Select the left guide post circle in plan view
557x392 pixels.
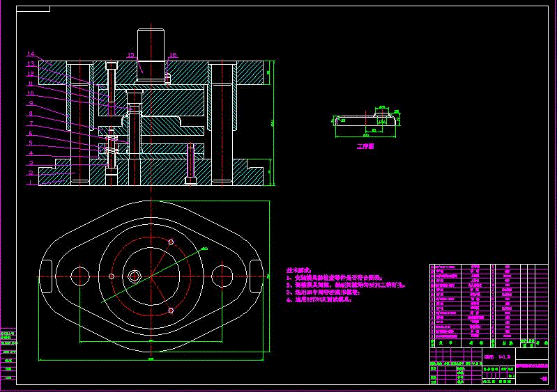(80, 276)
